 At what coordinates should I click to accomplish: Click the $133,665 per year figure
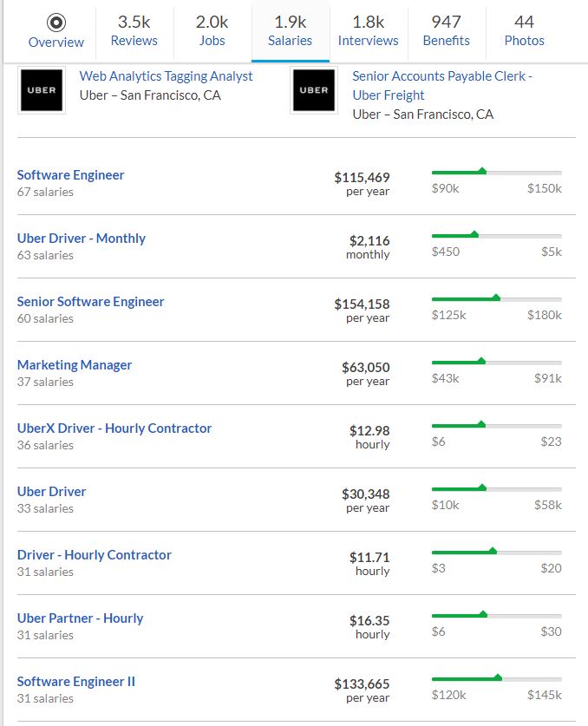pyautogui.click(x=362, y=690)
